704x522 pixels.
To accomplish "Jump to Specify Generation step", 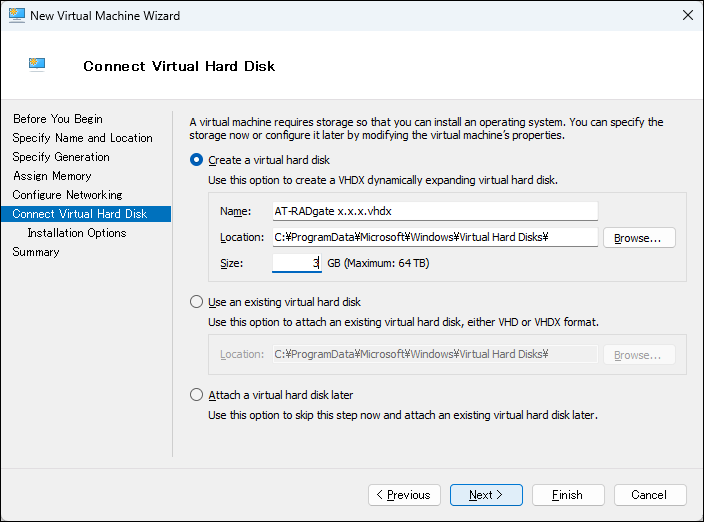I will coord(61,157).
